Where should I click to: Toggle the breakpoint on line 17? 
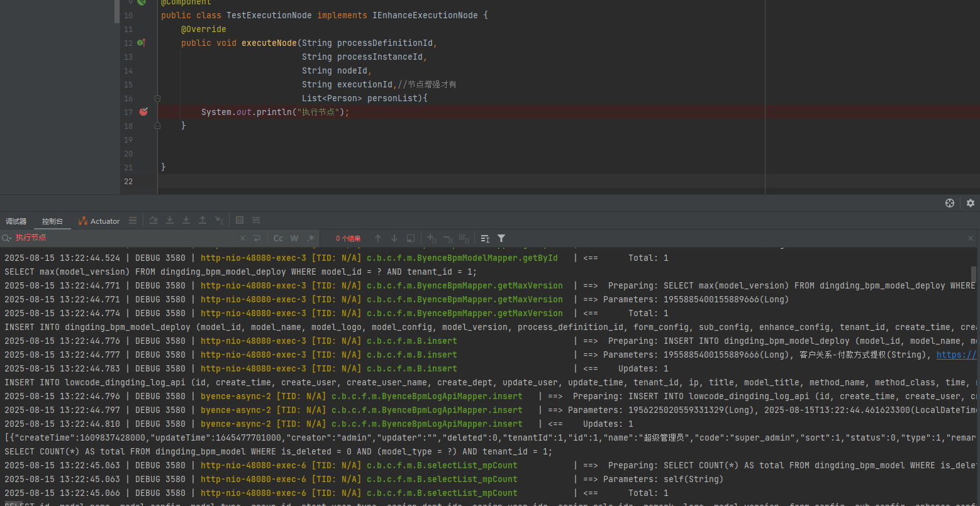[143, 112]
